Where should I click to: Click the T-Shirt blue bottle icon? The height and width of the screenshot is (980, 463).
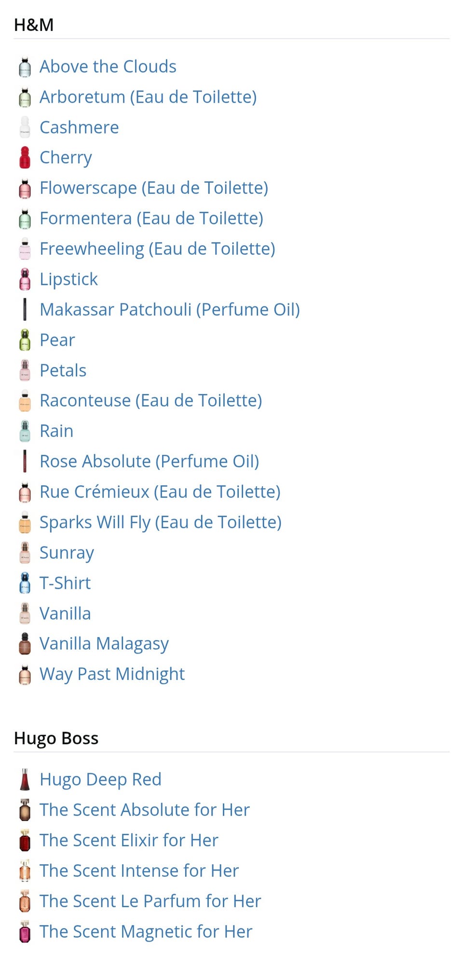tap(25, 583)
